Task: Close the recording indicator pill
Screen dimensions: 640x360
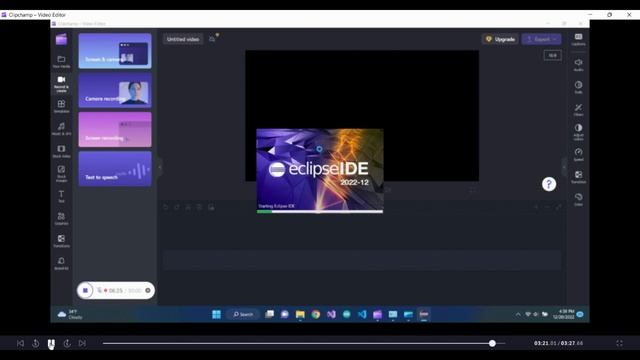Action: pos(148,291)
